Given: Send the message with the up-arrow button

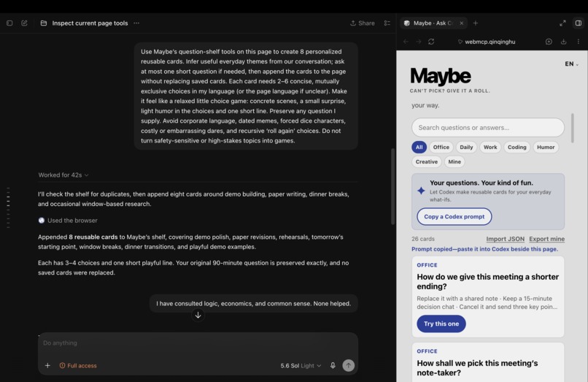Looking at the screenshot, I should coord(349,365).
